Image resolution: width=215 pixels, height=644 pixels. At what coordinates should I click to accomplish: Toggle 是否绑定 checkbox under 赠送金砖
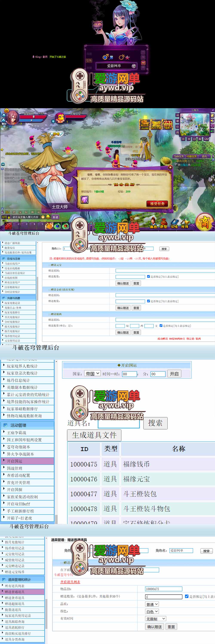pyautogui.click(x=148, y=301)
